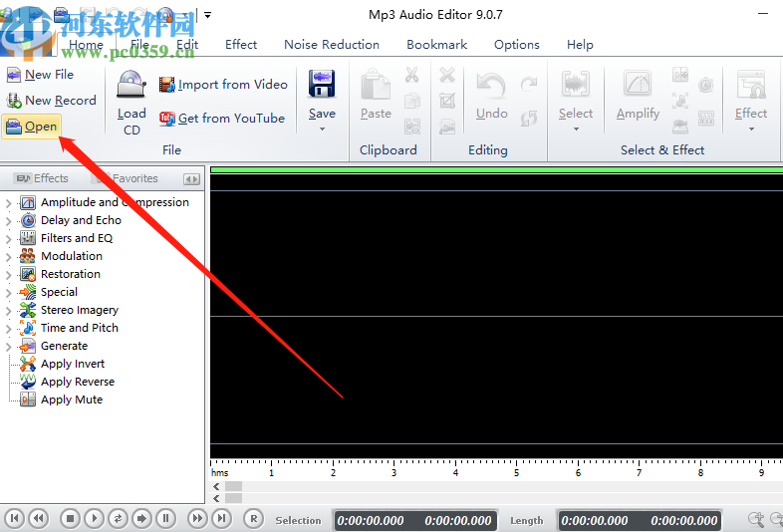Expand the Filters and EQ category

pyautogui.click(x=8, y=239)
